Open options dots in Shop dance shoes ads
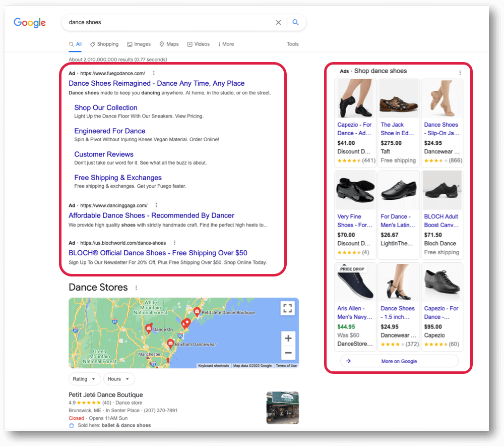 point(460,73)
